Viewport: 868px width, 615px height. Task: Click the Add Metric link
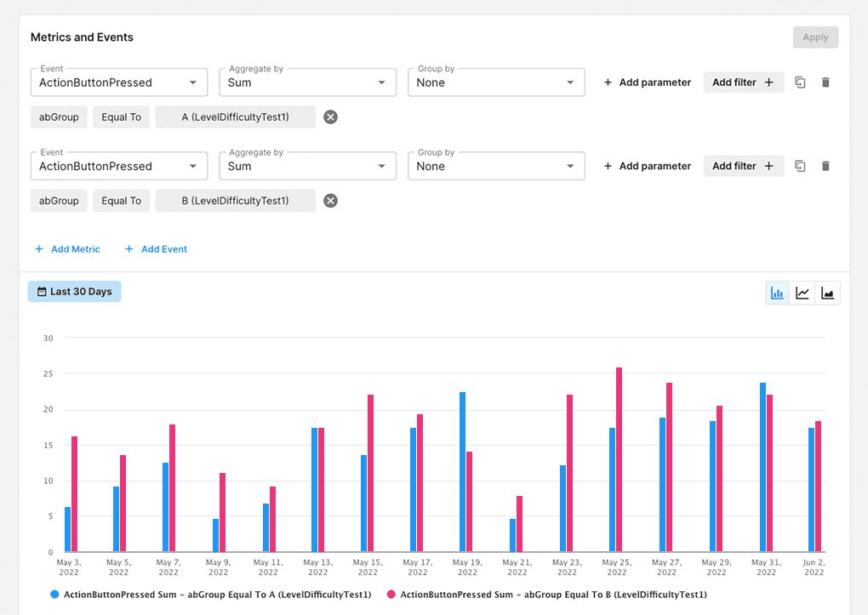(x=68, y=249)
